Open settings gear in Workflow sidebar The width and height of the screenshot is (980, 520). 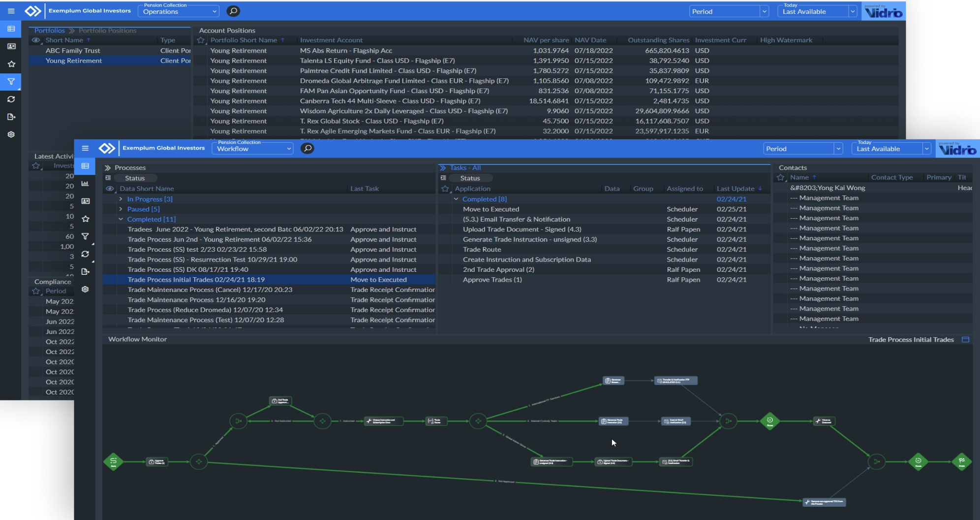(85, 290)
